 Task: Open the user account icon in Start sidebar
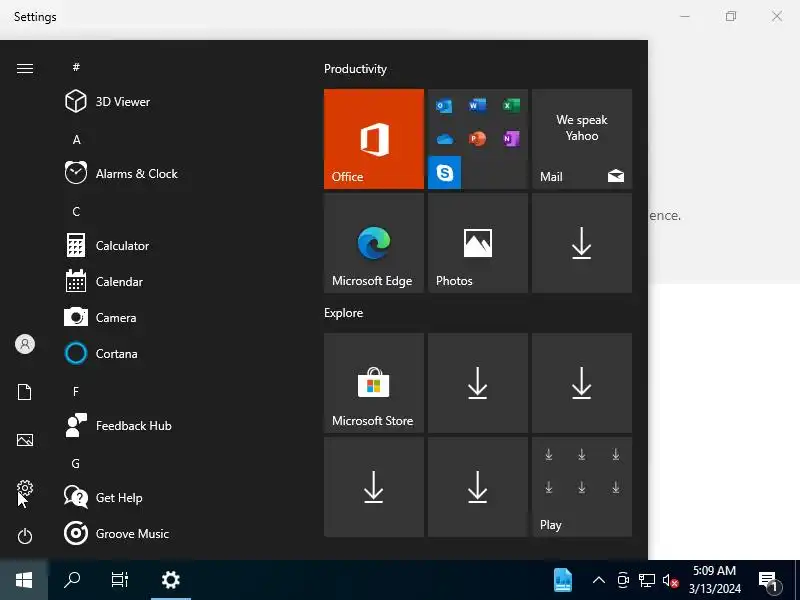click(x=24, y=344)
